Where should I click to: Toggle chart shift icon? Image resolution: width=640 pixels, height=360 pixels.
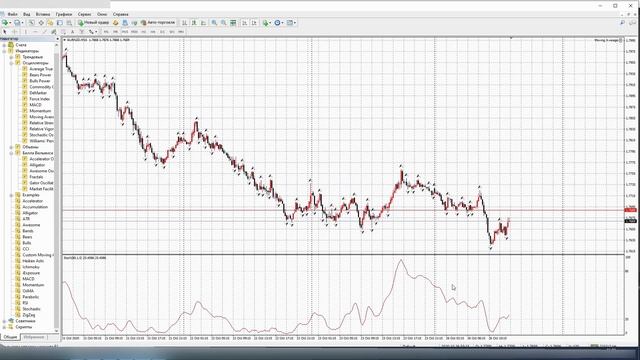tap(254, 23)
